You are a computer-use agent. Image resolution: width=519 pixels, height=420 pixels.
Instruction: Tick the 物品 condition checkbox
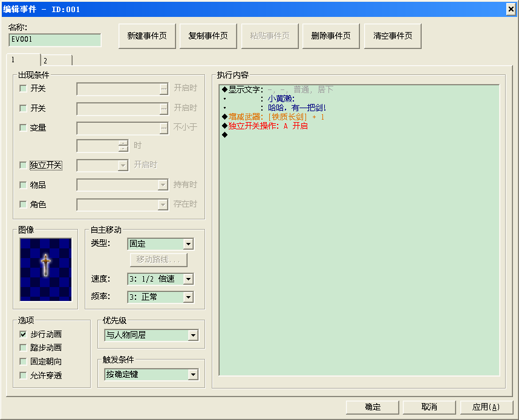pos(23,184)
